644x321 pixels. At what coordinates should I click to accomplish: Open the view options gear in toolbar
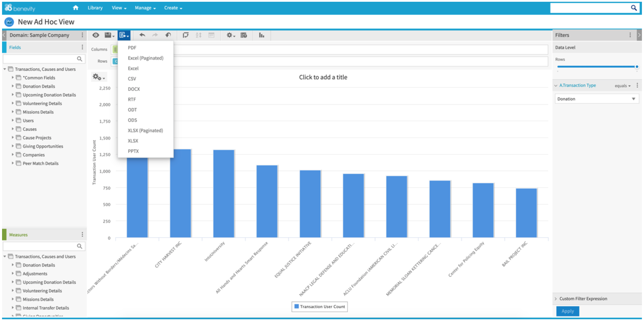point(231,35)
